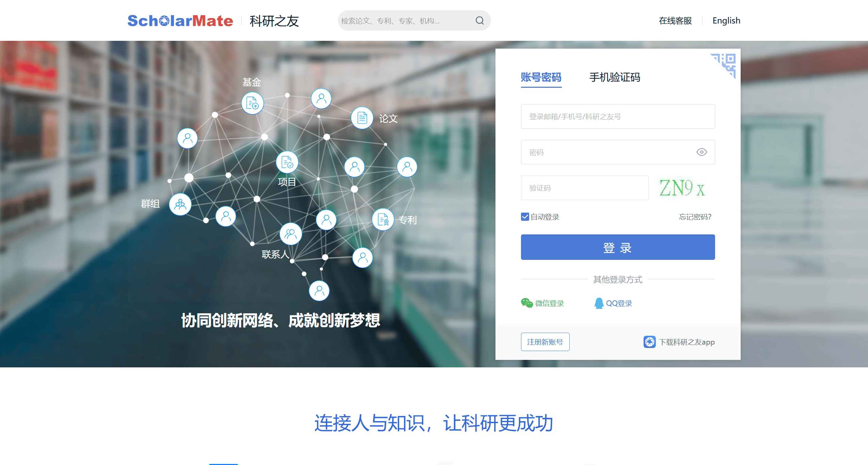
Task: Click the 专利 (patents) node icon
Action: coord(383,219)
